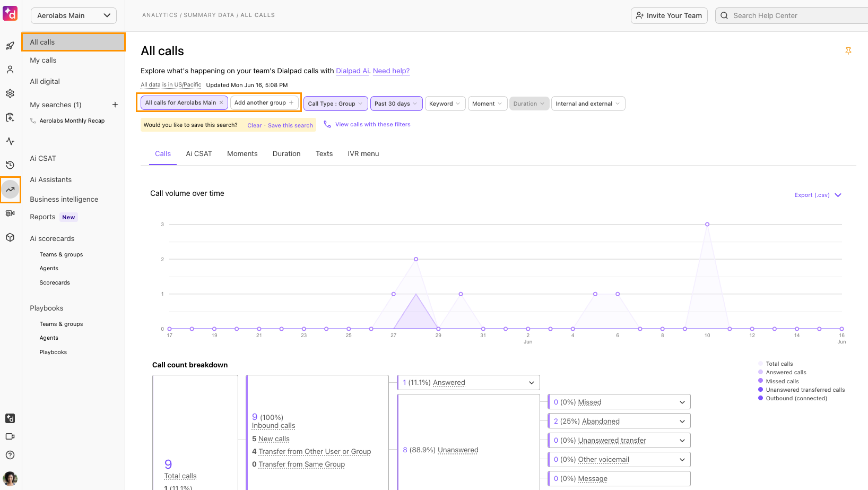The width and height of the screenshot is (868, 490).
Task: Select All digital in the sidebar
Action: tap(45, 81)
